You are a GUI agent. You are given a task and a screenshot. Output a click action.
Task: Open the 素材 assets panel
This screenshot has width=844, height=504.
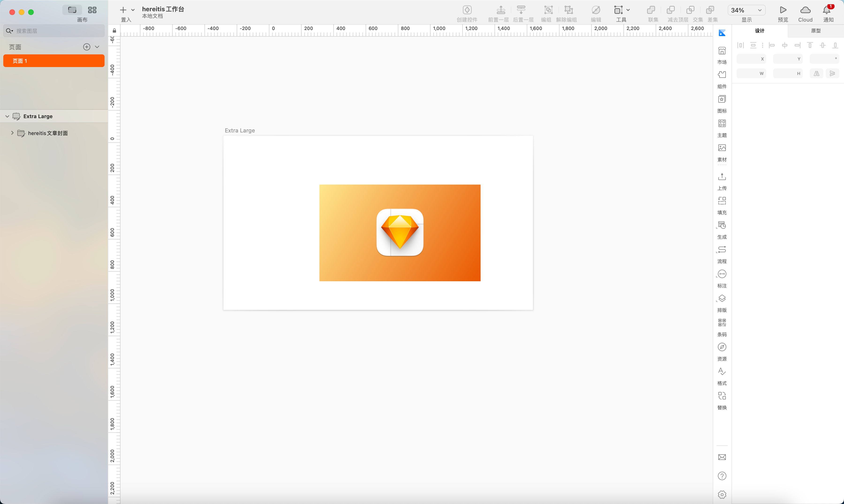tap(722, 148)
